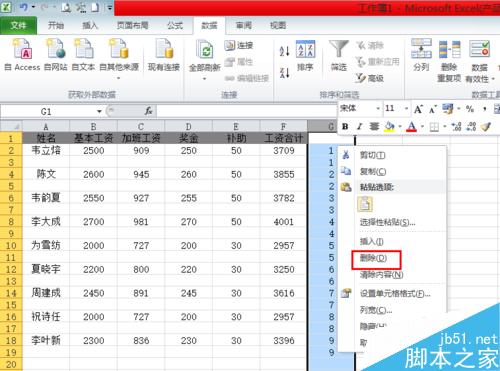The height and width of the screenshot is (371, 500).
Task: Import data from Access icon
Action: [x=23, y=49]
